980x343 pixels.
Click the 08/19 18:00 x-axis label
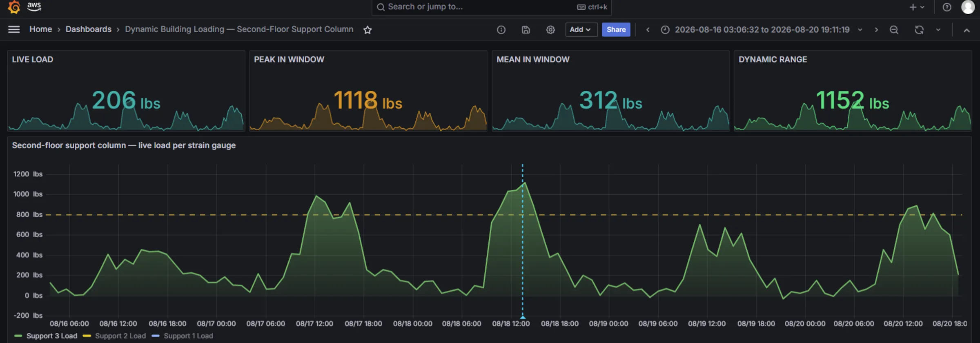coord(756,324)
